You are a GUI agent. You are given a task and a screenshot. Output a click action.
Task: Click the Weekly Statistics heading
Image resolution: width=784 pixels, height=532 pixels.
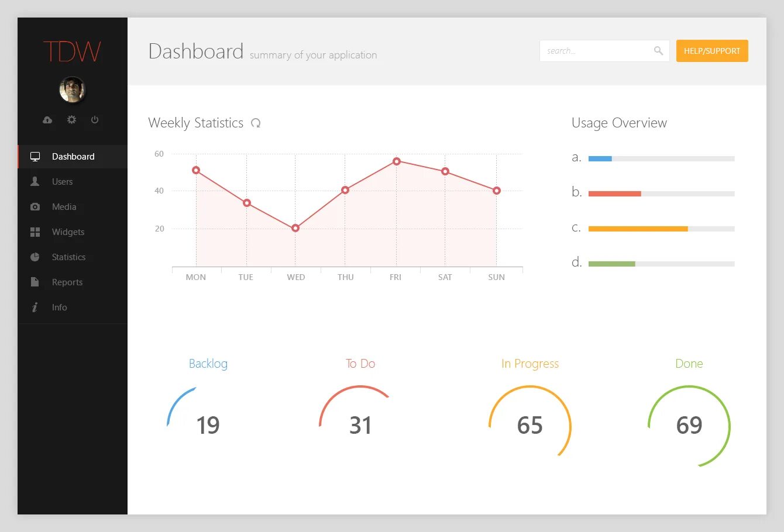[196, 123]
